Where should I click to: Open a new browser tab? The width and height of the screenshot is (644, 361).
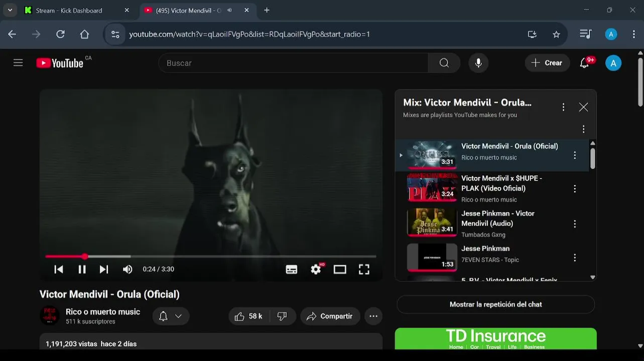(x=267, y=10)
